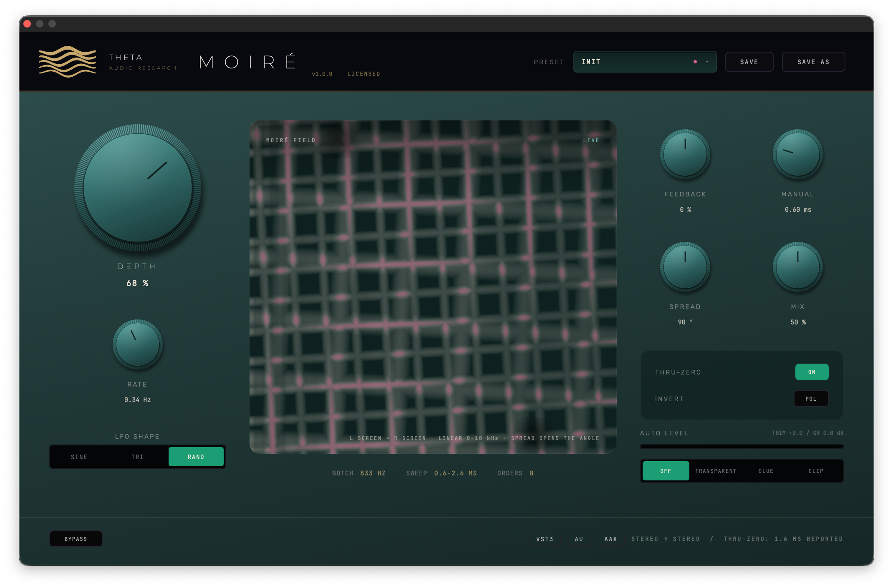Click the MOIRÉ plugin title
Screen dimensions: 893x588
pyautogui.click(x=247, y=61)
